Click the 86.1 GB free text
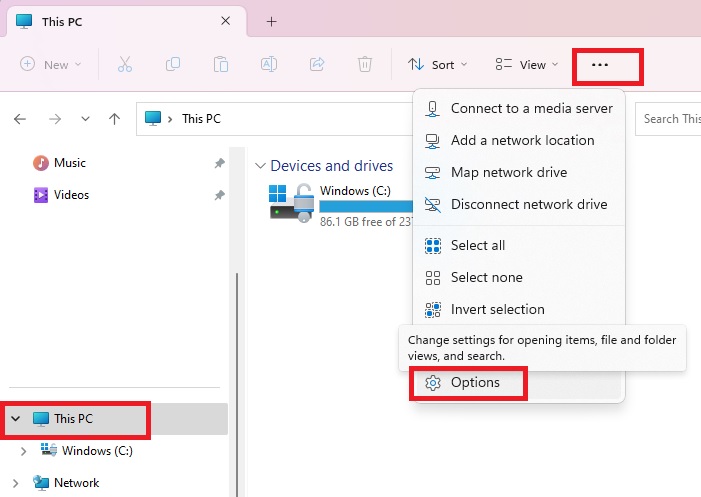The height and width of the screenshot is (497, 701). point(366,222)
